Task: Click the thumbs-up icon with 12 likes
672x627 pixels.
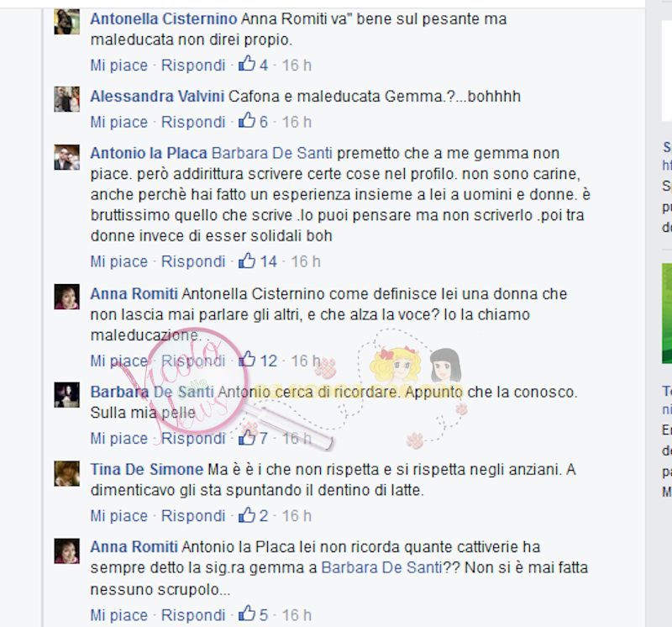Action: (x=247, y=360)
